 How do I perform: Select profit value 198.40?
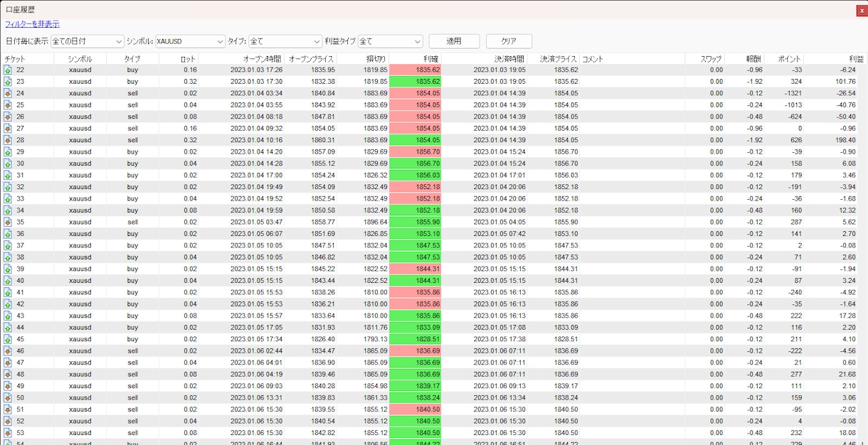coord(844,140)
